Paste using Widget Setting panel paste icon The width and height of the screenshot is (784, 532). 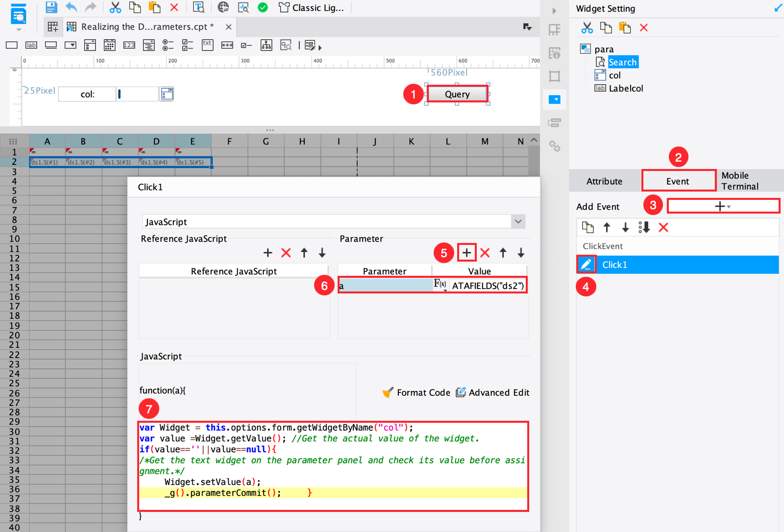625,27
